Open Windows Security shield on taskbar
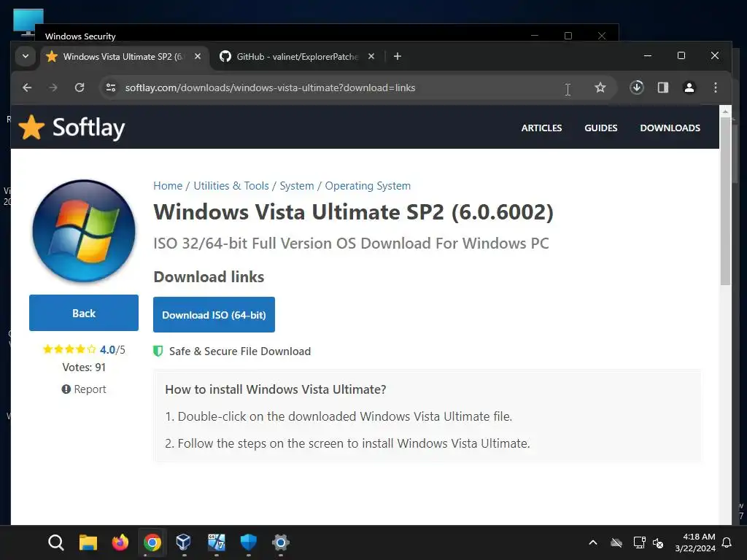 [249, 542]
